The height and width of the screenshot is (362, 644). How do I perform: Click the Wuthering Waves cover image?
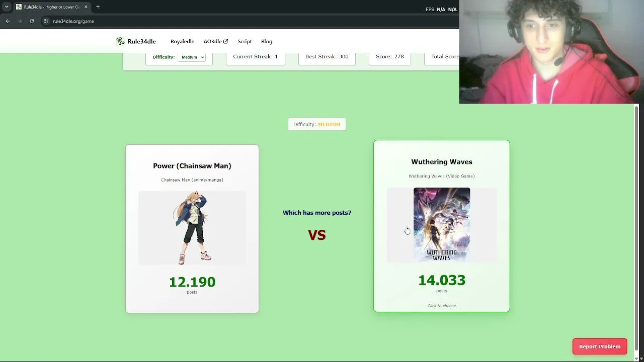click(x=442, y=225)
